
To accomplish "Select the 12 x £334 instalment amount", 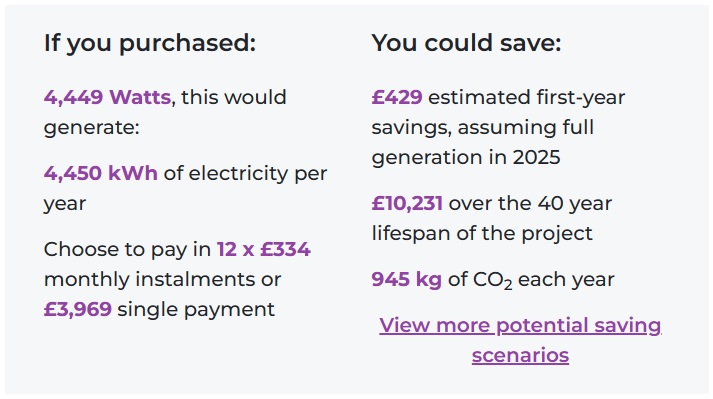I will pyautogui.click(x=264, y=249).
